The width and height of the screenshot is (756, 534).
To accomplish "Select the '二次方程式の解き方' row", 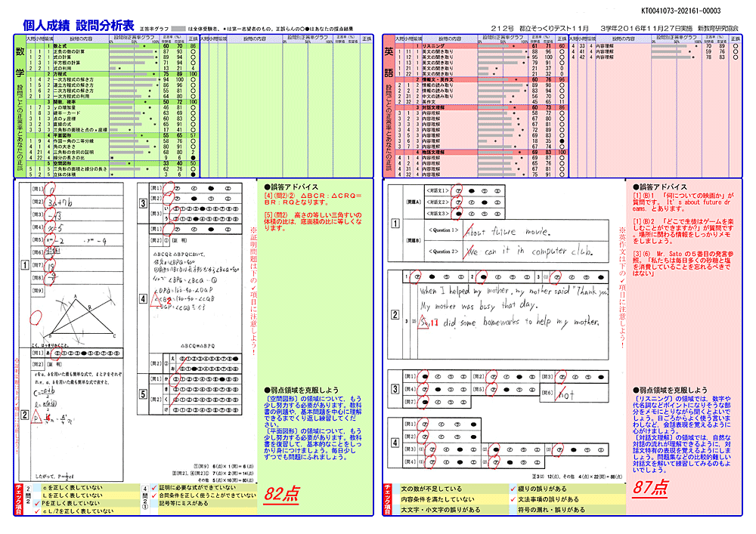I will point(113,91).
